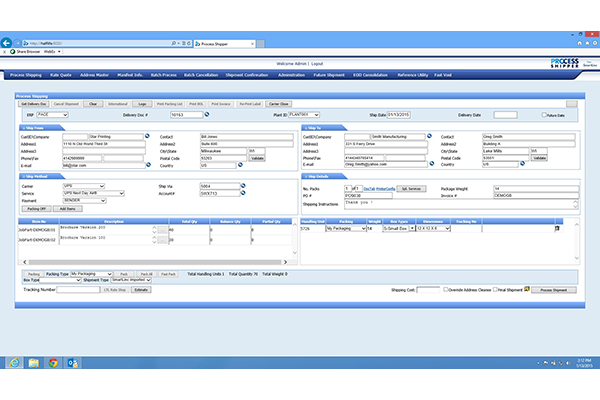Click the Tracking Number input field
This screenshot has height=400, width=600.
(78, 289)
